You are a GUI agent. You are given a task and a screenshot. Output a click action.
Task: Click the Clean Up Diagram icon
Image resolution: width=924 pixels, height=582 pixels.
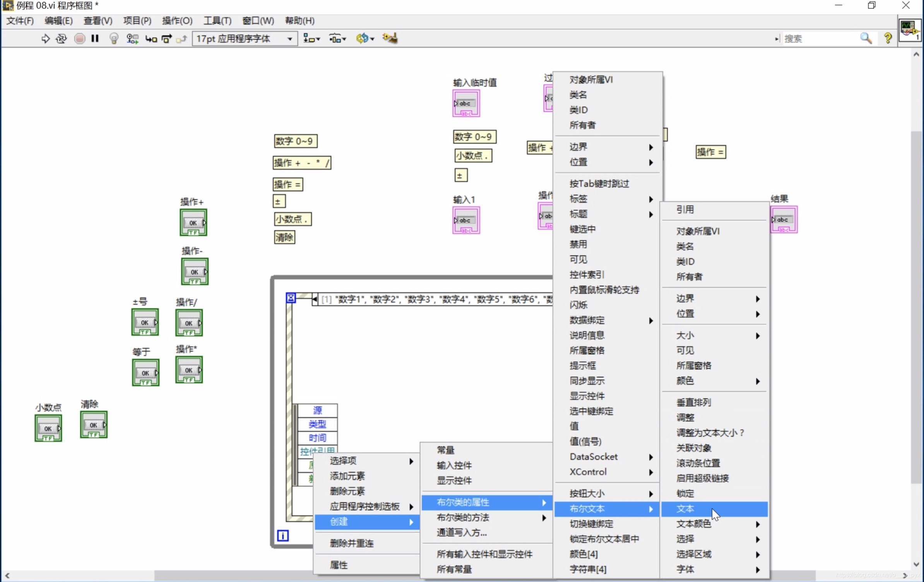[x=390, y=38]
